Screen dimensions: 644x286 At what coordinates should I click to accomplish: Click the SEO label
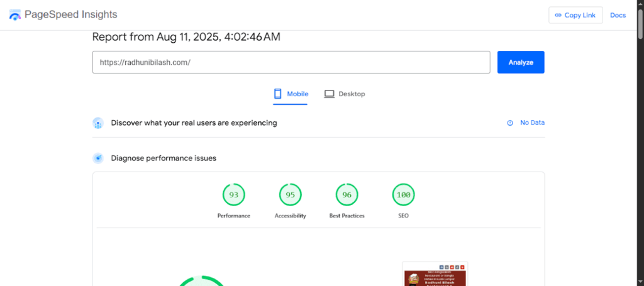pyautogui.click(x=403, y=216)
